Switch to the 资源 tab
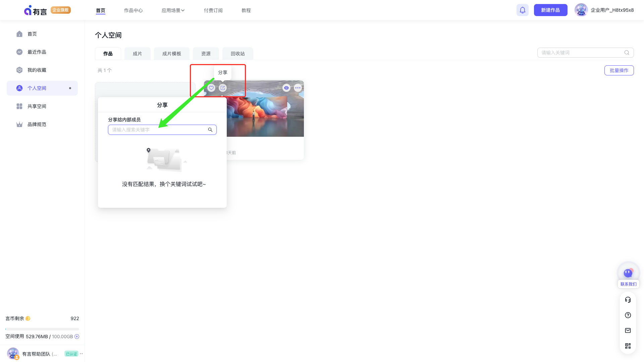This screenshot has width=644, height=362. pyautogui.click(x=206, y=54)
